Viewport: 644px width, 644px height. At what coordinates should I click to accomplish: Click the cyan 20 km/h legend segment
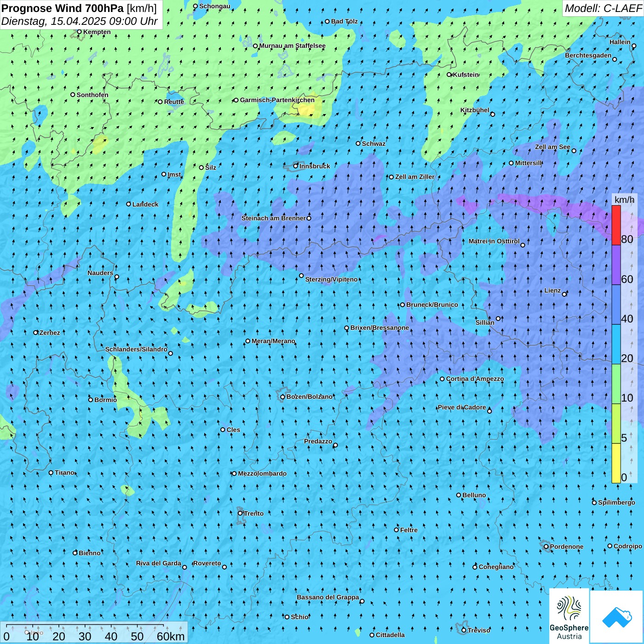616,345
